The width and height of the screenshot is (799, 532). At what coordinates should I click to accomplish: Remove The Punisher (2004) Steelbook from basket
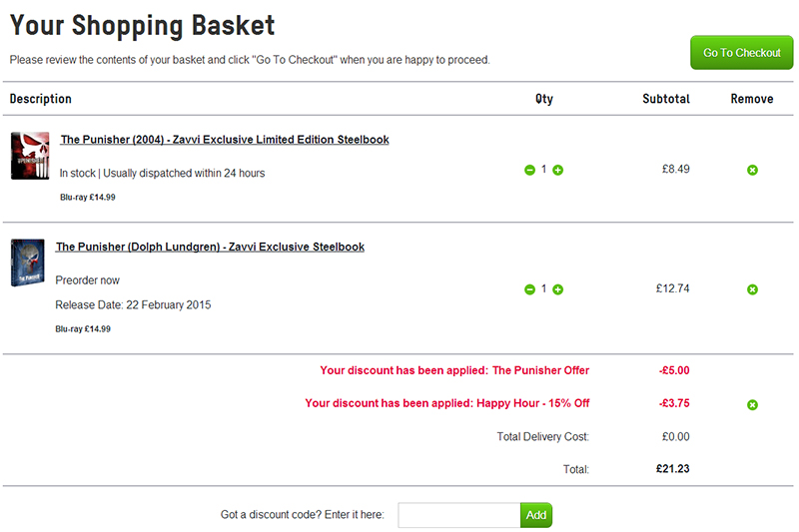pos(752,170)
